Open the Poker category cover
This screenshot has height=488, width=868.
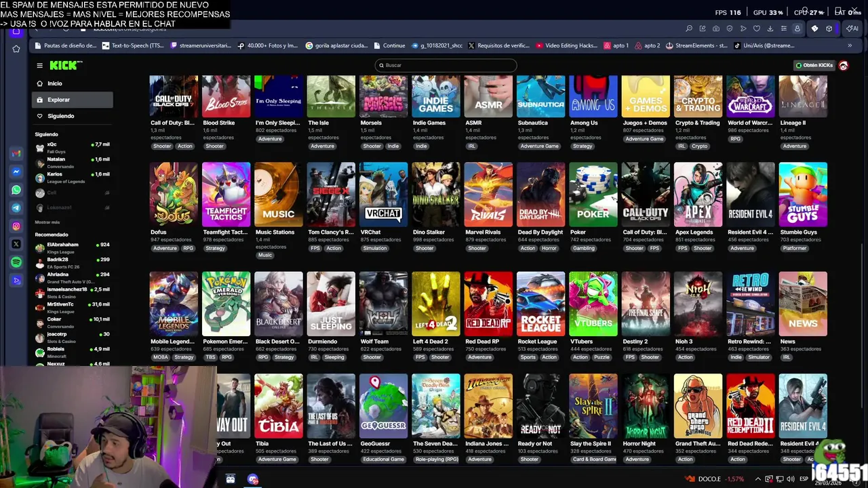(x=593, y=194)
